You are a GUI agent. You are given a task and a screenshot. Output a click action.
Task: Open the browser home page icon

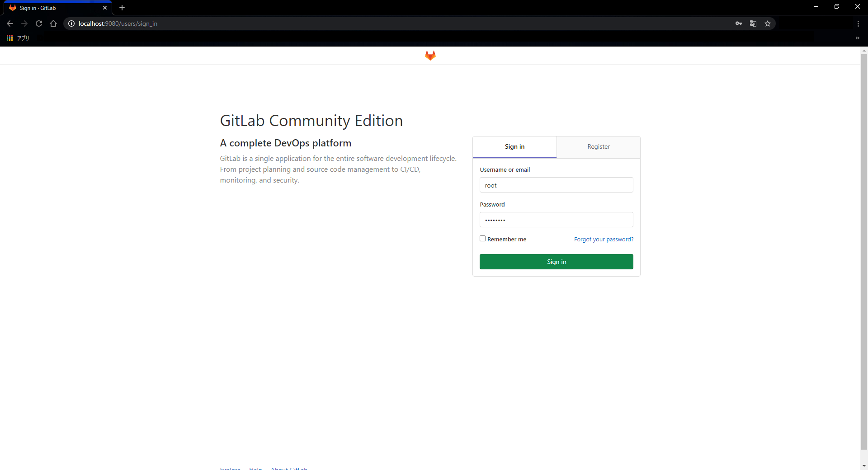[x=53, y=23]
